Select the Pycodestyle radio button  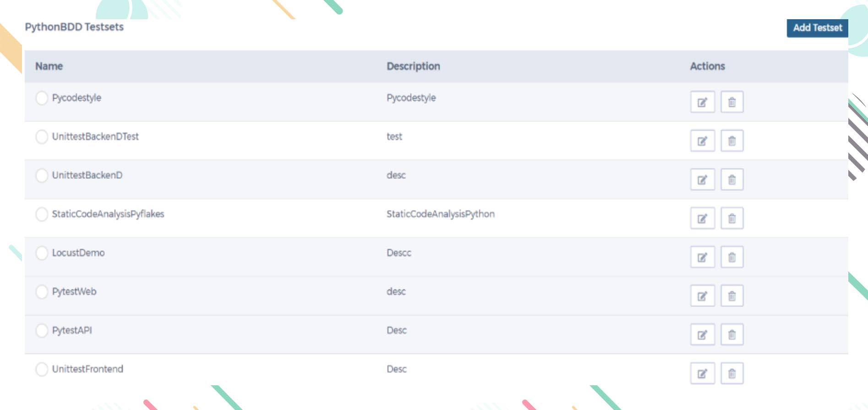click(x=42, y=98)
